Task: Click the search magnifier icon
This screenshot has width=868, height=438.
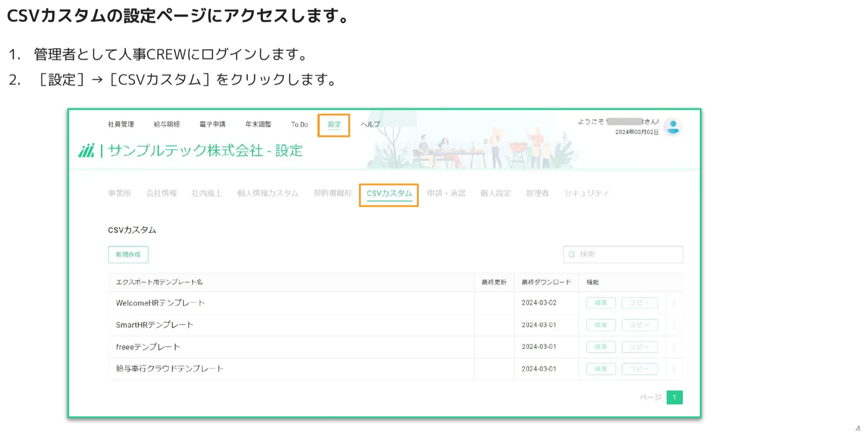Action: point(572,254)
